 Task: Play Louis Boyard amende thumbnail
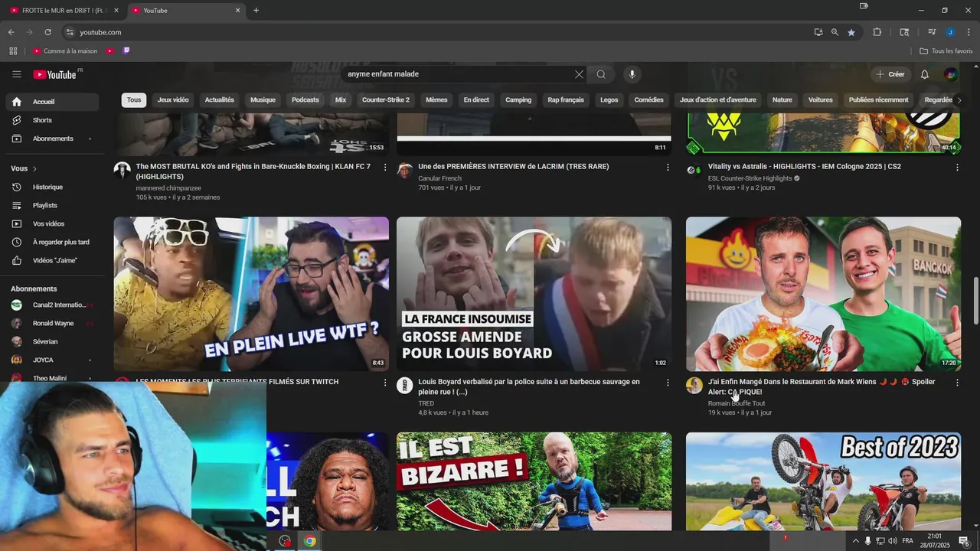coord(534,294)
